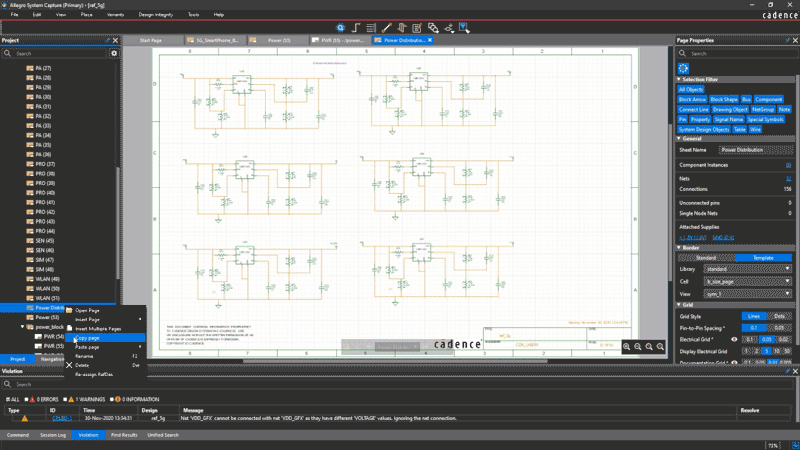Collapse the Grid section
The width and height of the screenshot is (800, 450).
pyautogui.click(x=679, y=305)
